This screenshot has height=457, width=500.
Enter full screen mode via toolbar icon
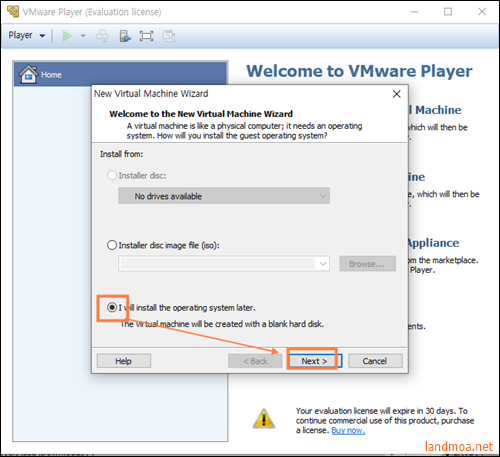pyautogui.click(x=146, y=36)
